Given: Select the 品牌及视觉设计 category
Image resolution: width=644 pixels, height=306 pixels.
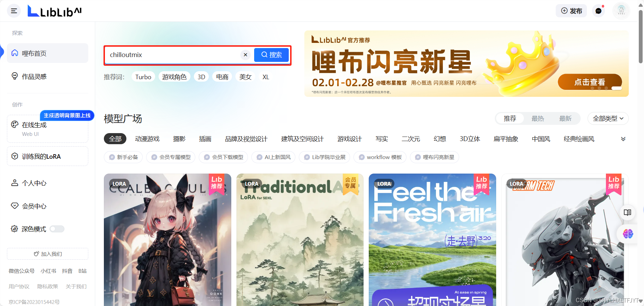Looking at the screenshot, I should point(246,139).
